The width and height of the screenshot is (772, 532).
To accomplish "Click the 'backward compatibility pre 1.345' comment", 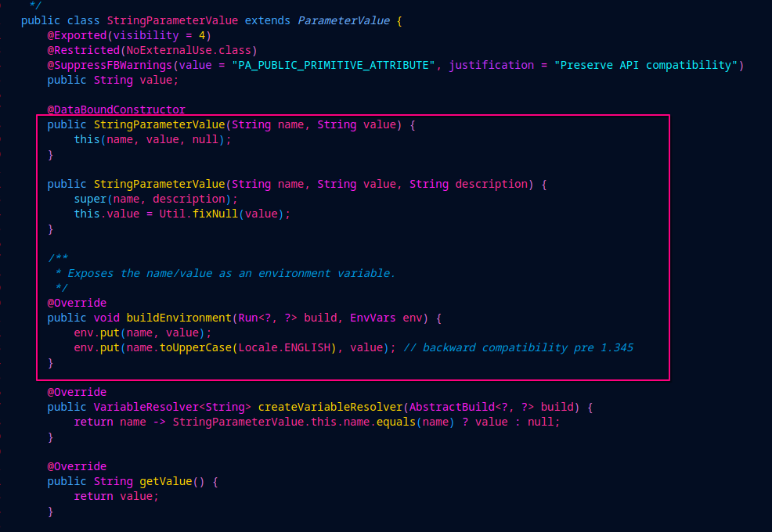I will pyautogui.click(x=518, y=347).
